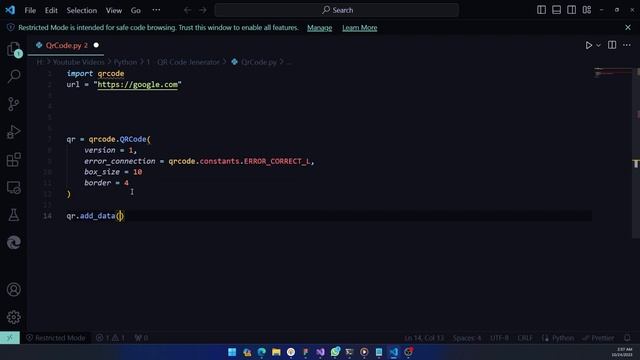
Task: Click the VS Code taskbar icon
Action: pyautogui.click(x=393, y=352)
